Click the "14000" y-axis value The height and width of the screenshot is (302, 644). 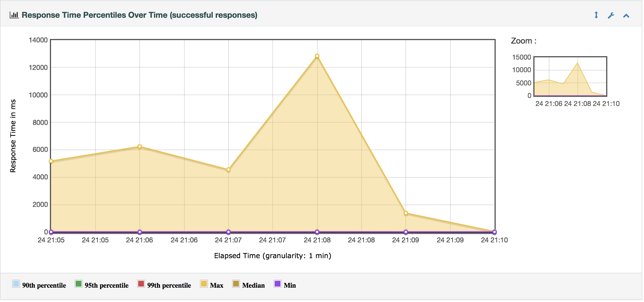click(x=38, y=40)
